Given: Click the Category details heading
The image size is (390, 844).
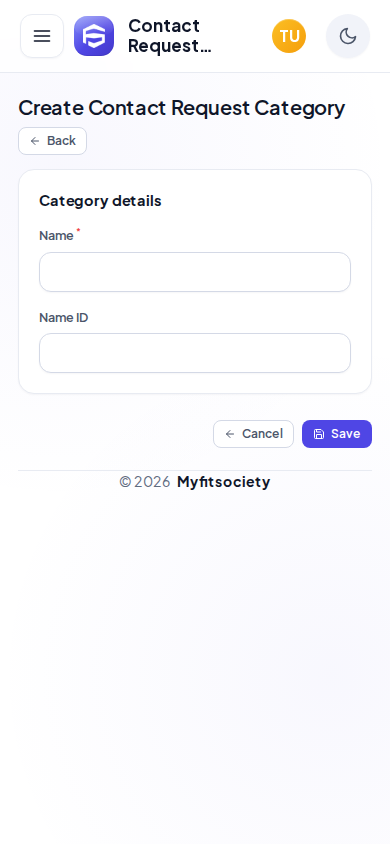Looking at the screenshot, I should (101, 201).
